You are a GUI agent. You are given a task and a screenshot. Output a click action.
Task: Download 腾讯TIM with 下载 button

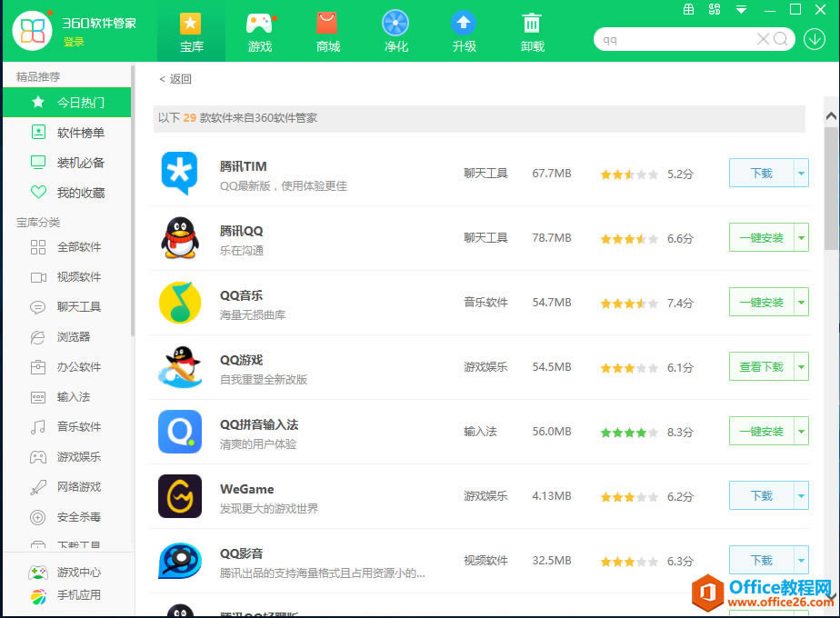point(761,173)
